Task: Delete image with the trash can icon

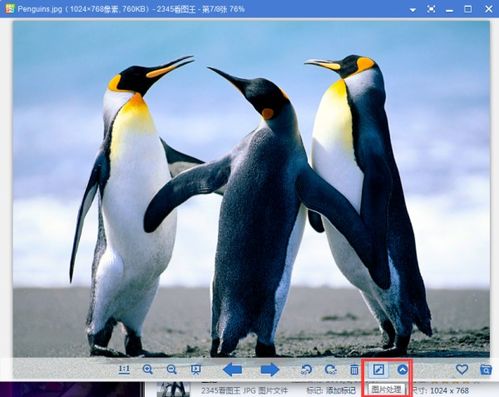Action: click(354, 369)
